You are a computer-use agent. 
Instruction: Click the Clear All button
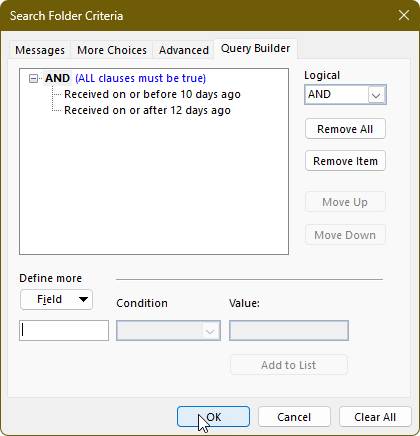click(x=375, y=417)
